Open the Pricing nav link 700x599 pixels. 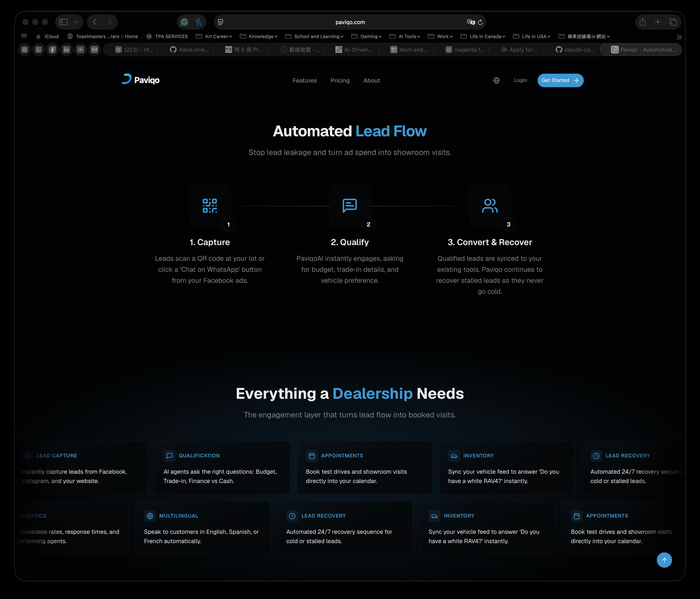pyautogui.click(x=340, y=80)
